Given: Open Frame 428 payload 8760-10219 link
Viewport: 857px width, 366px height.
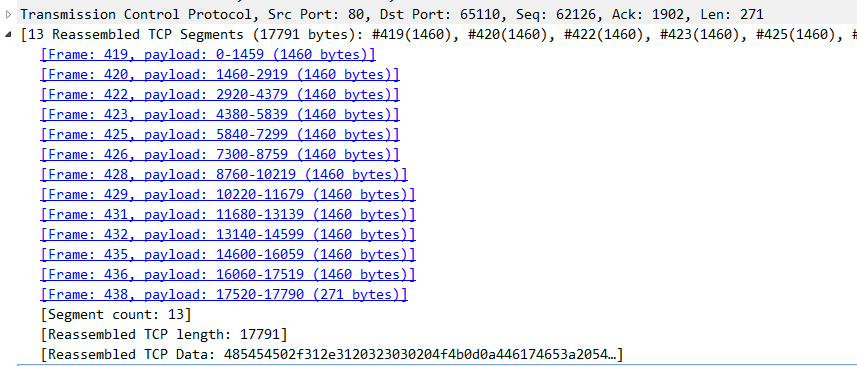Looking at the screenshot, I should 224,174.
